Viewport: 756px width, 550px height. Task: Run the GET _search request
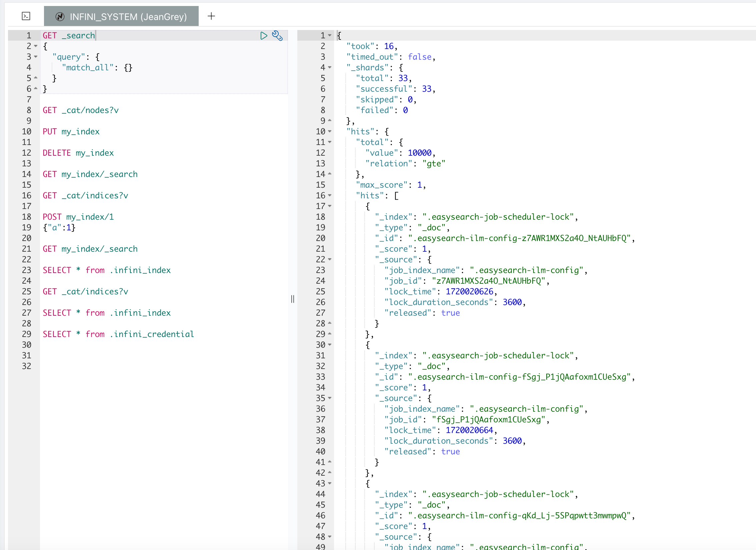pyautogui.click(x=264, y=36)
